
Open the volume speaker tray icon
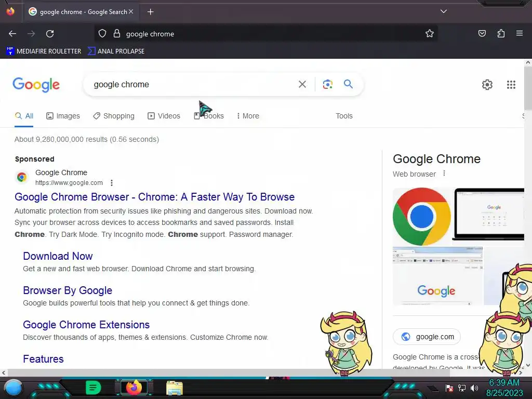(x=474, y=388)
